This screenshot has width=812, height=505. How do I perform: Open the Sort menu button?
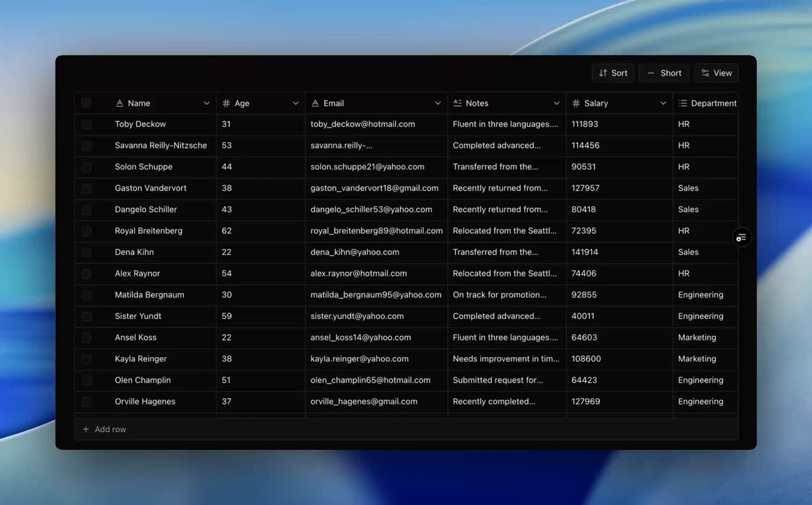[x=613, y=73]
